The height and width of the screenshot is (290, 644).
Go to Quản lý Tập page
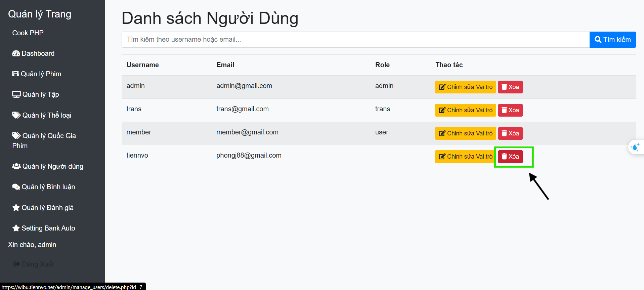click(36, 94)
